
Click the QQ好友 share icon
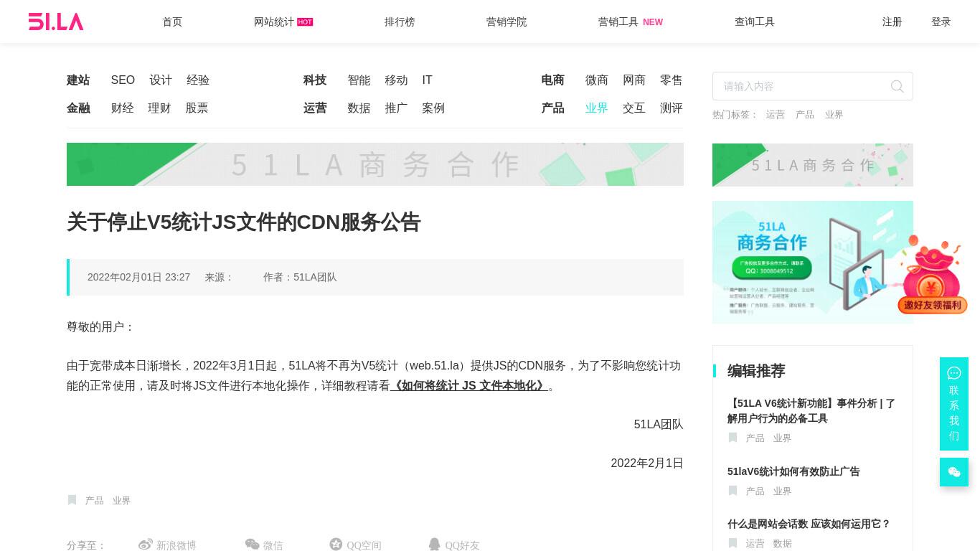434,545
